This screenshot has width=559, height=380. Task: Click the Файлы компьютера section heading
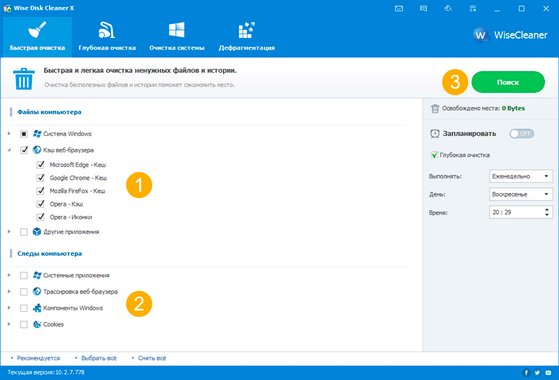pyautogui.click(x=49, y=112)
